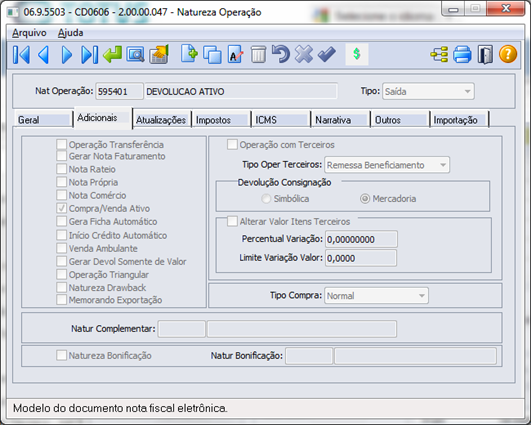The width and height of the screenshot is (531, 425).
Task: Click the Percentual Variação field
Action: [361, 239]
